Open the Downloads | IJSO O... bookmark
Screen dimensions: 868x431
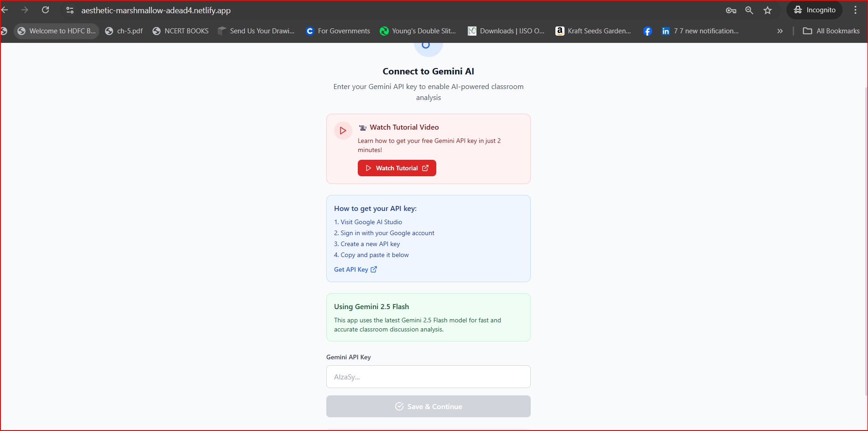[x=506, y=31]
